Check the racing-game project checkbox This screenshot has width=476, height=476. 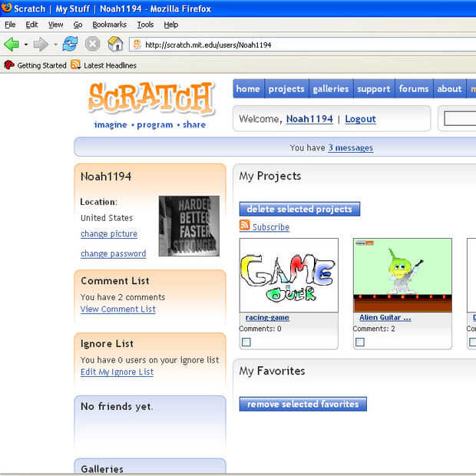click(246, 342)
